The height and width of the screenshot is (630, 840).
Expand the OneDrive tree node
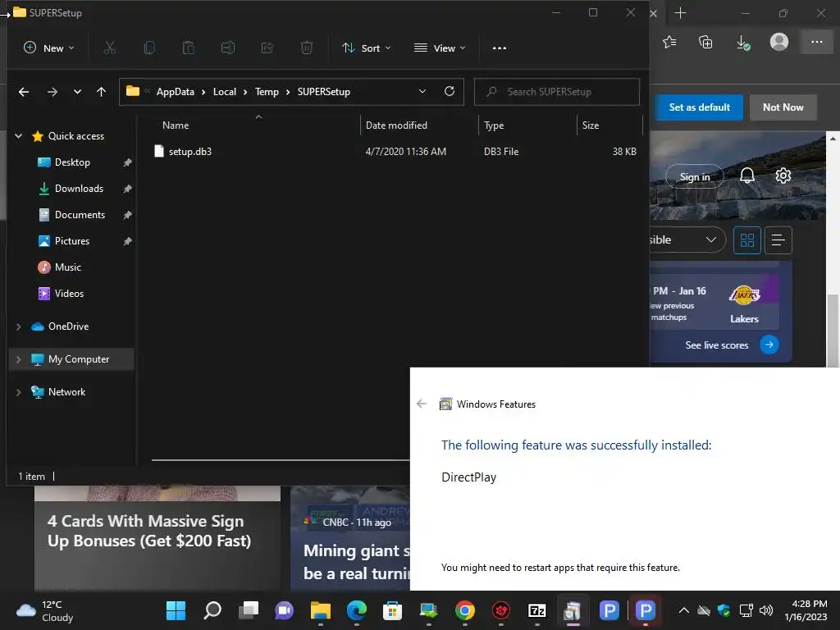pos(18,326)
